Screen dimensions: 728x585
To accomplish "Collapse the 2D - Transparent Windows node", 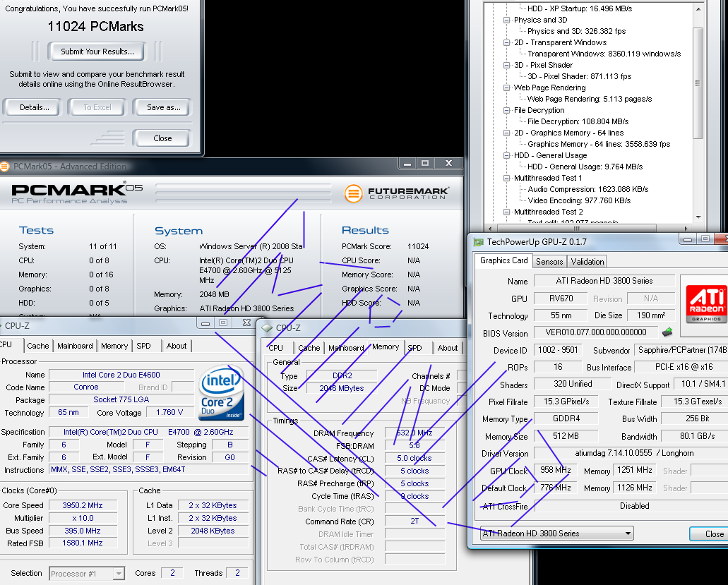I will point(506,42).
